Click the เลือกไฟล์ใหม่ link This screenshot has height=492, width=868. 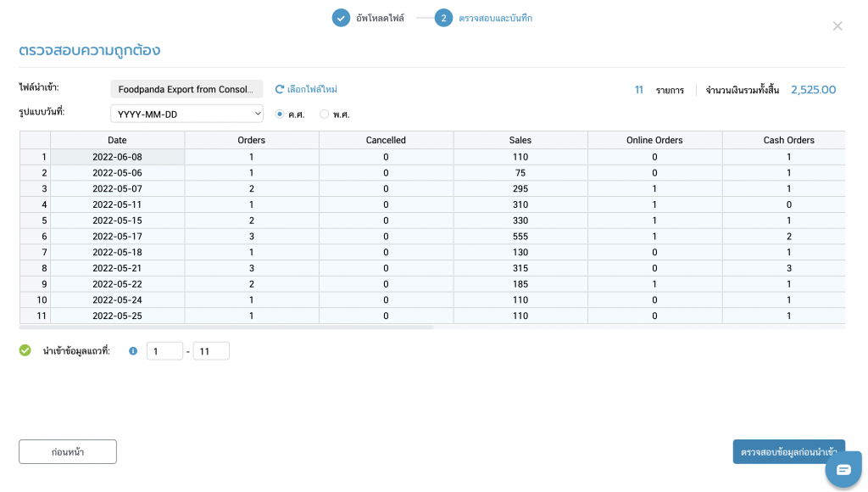click(312, 89)
